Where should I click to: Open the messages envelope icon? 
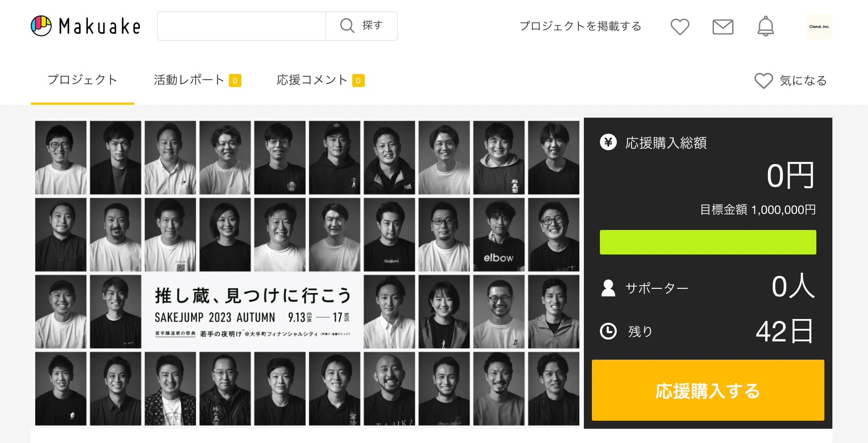click(723, 27)
